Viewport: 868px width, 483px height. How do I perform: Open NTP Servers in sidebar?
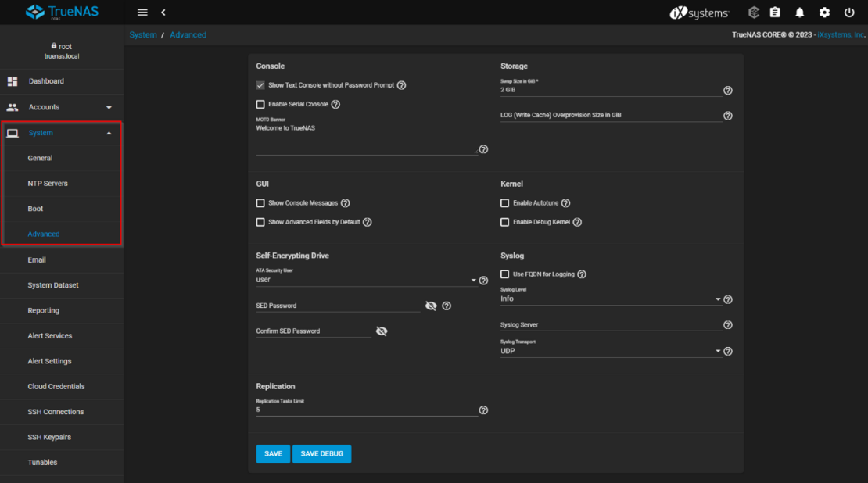tap(48, 184)
